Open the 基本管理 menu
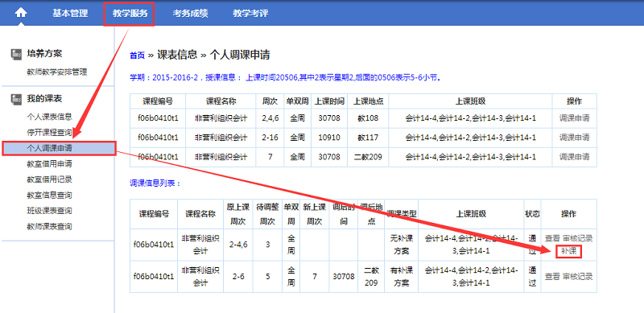The height and width of the screenshot is (313, 644). [x=70, y=13]
